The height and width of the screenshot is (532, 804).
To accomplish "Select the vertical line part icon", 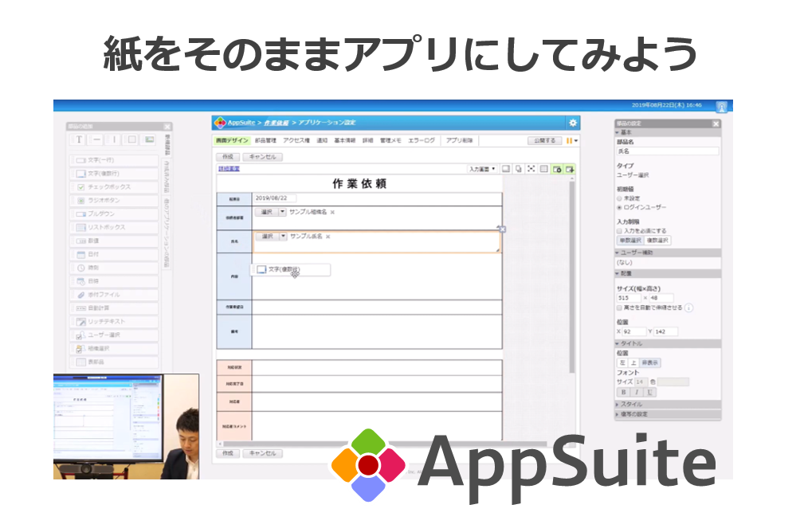I will 114,139.
